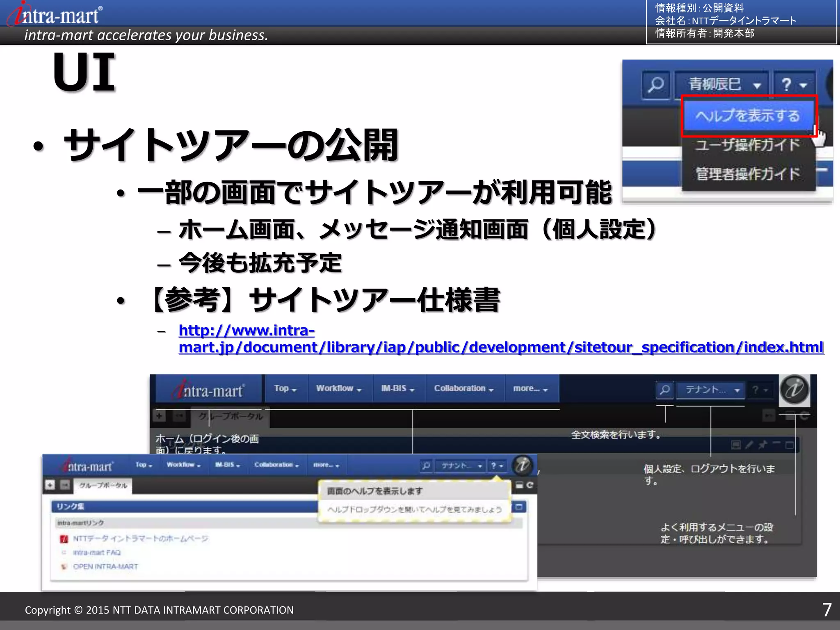Click tooltip title 画面のヘルプを表示します
840x630 pixels.
pos(375,491)
